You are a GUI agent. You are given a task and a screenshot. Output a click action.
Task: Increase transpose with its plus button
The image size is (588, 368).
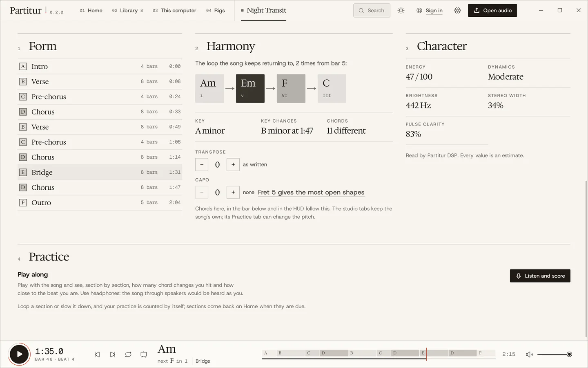click(x=233, y=164)
